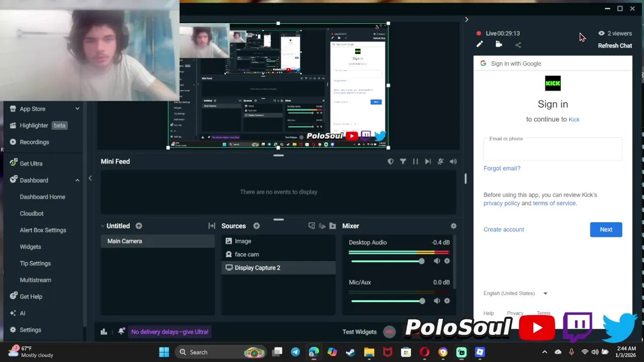Click the audio source icon in Sources header
Viewport: 644px width, 362px height.
point(322,226)
